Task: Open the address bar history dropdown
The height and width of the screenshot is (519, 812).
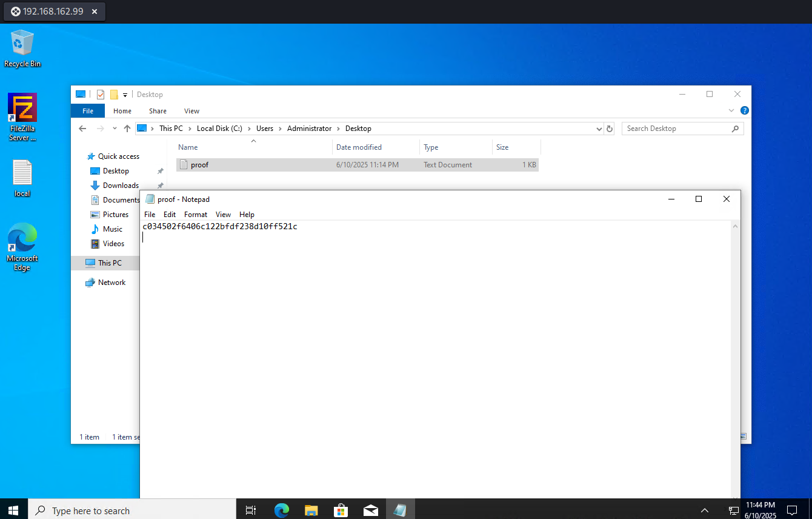Action: tap(599, 129)
